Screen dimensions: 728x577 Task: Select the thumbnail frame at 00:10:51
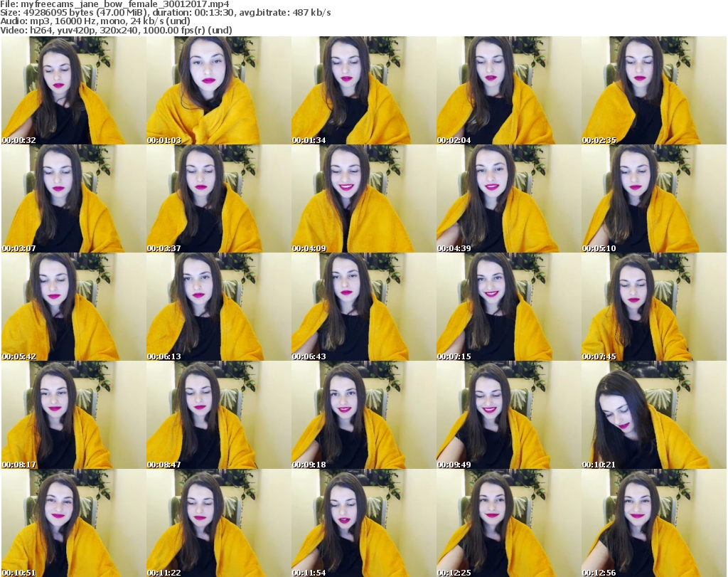[73, 523]
